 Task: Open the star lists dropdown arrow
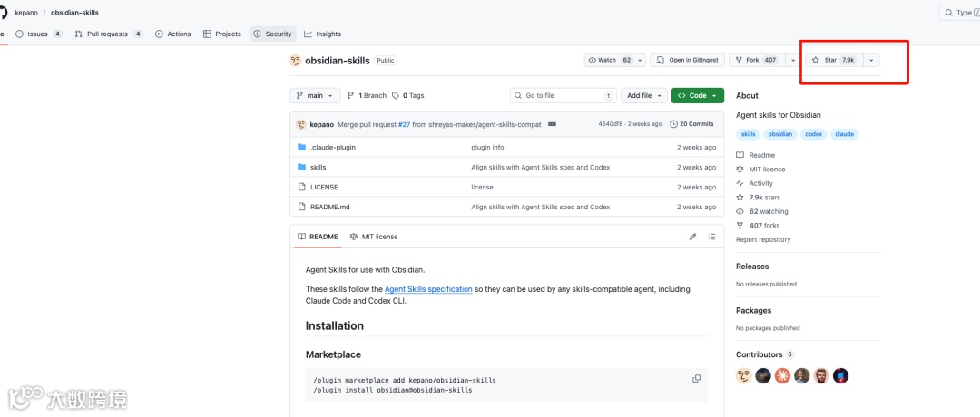871,60
